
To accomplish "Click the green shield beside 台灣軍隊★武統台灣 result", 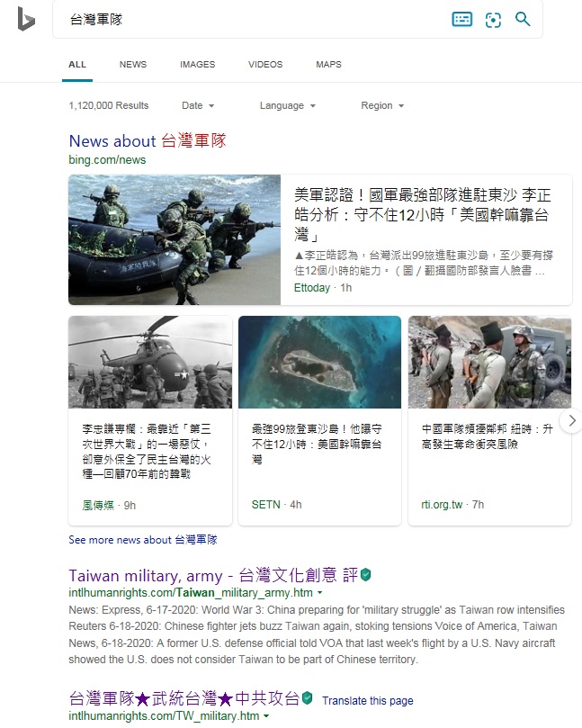I will tap(307, 697).
